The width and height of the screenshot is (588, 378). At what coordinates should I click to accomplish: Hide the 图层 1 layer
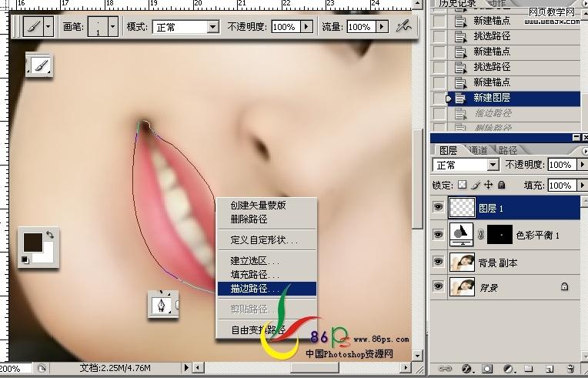click(x=438, y=207)
